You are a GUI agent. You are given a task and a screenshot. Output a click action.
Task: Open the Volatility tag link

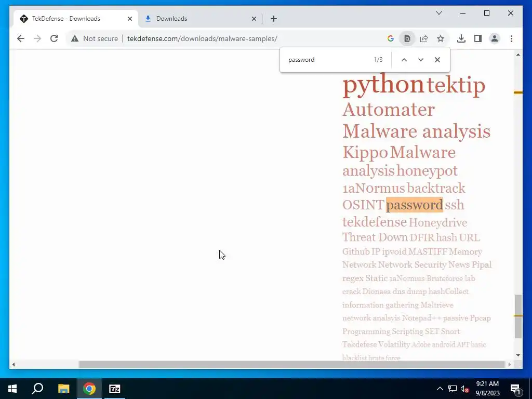click(394, 344)
